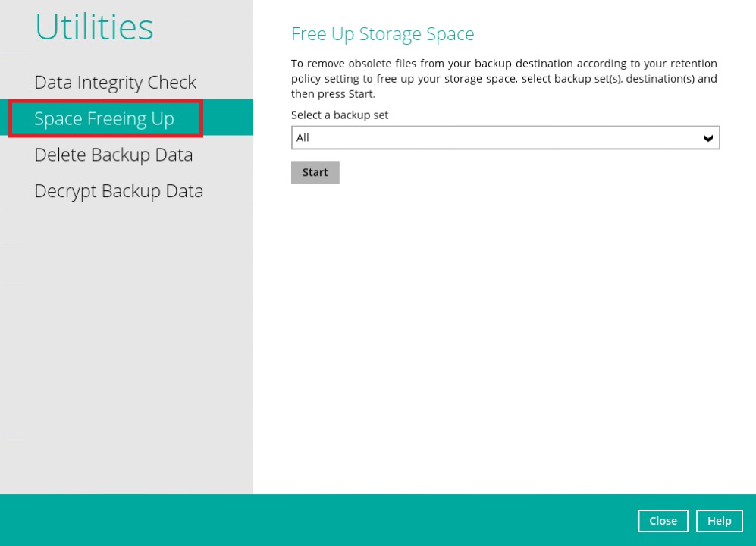This screenshot has height=546, width=756.
Task: Open the Data Integrity Check utility
Action: pos(115,82)
